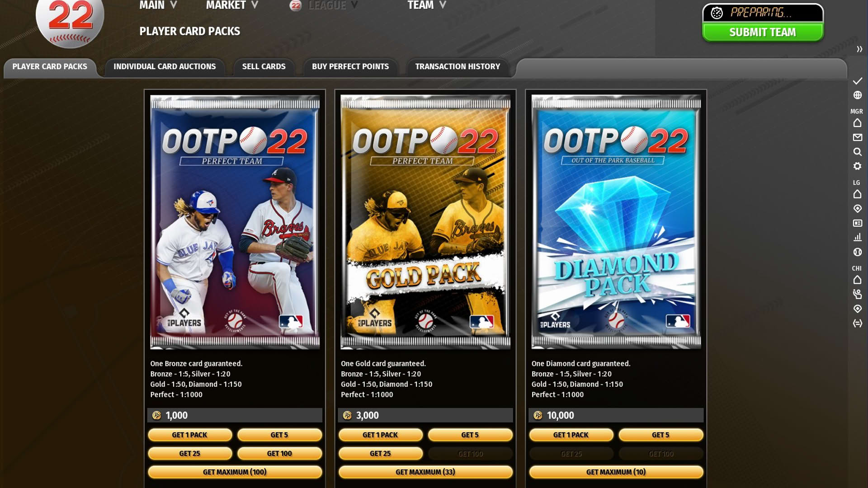The height and width of the screenshot is (488, 868).
Task: Open the CHI team home icon
Action: pyautogui.click(x=858, y=280)
